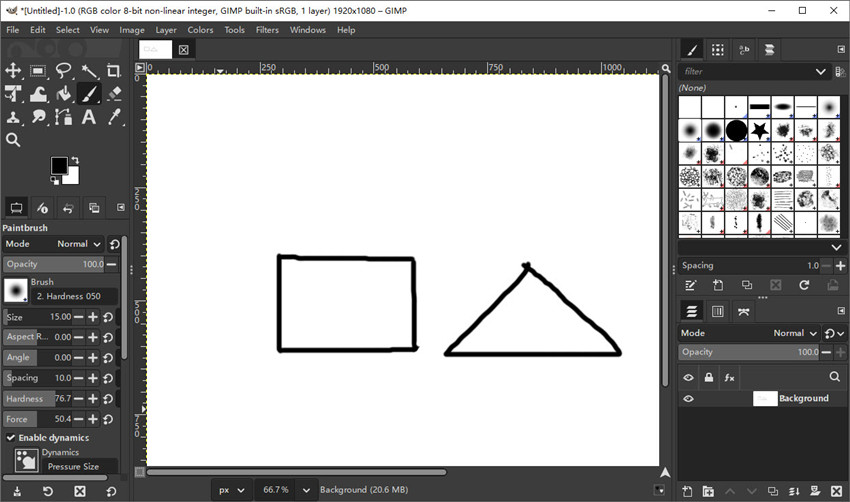Toggle the layer lock header icon
The height and width of the screenshot is (502, 850).
[709, 377]
